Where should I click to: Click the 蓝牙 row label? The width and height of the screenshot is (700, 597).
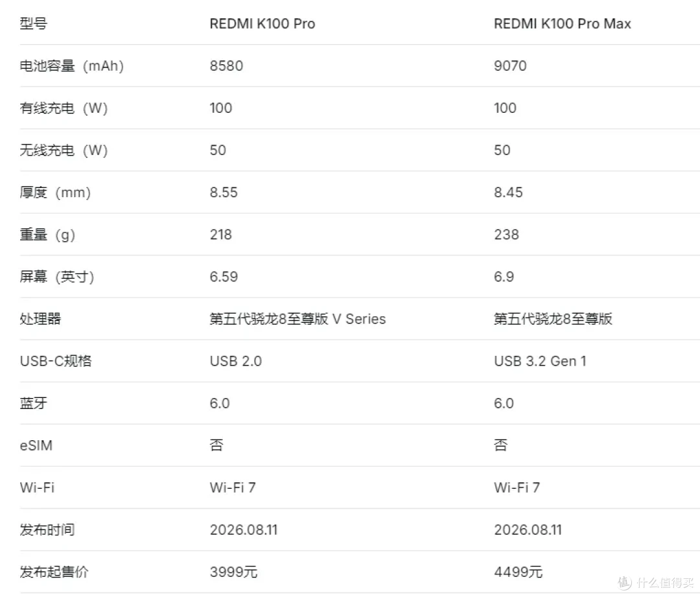click(34, 403)
